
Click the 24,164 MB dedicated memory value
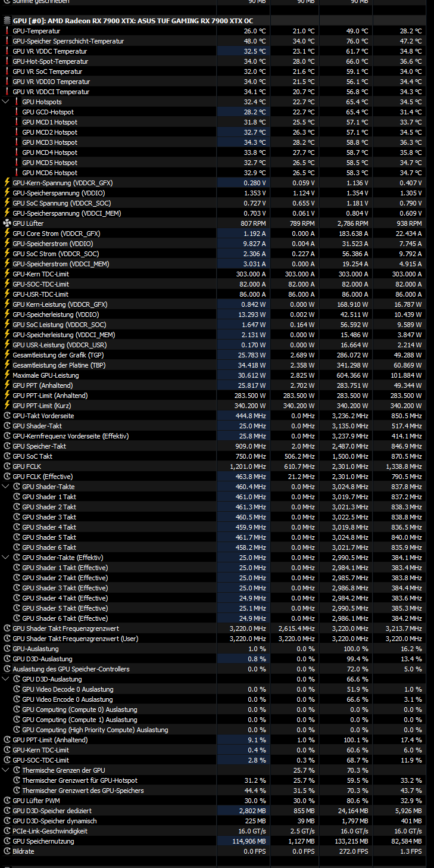[354, 810]
